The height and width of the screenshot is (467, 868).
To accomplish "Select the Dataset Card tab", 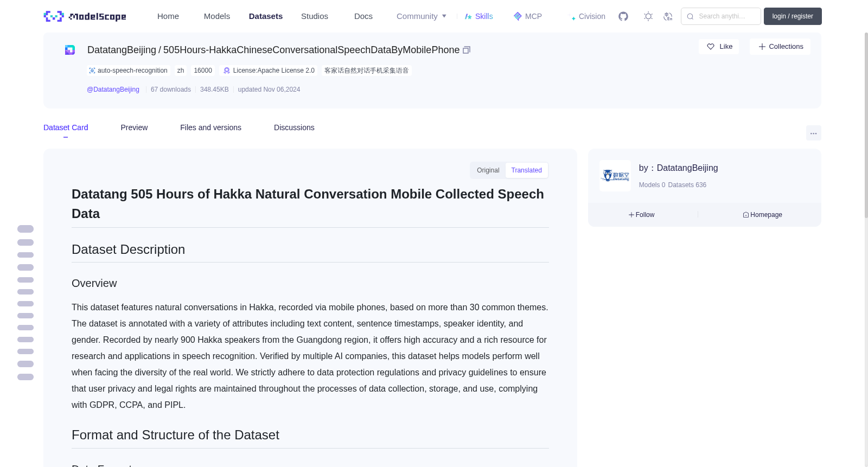I will point(66,127).
